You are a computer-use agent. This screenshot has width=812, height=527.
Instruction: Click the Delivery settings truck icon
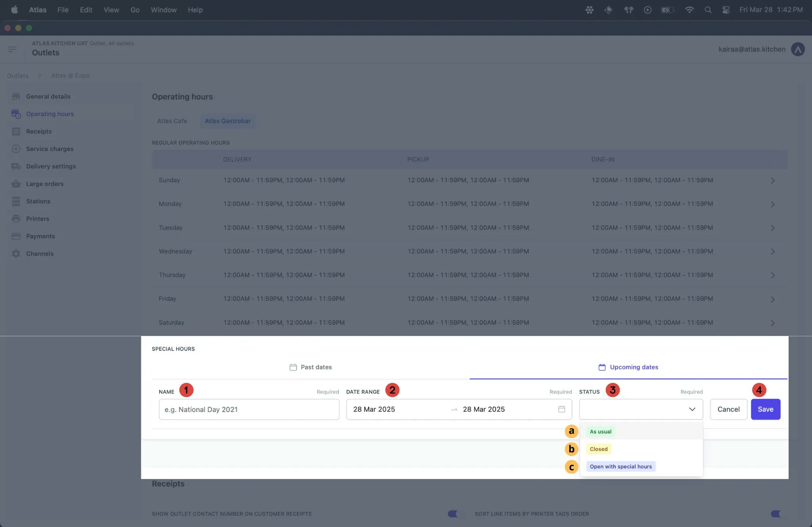[16, 167]
